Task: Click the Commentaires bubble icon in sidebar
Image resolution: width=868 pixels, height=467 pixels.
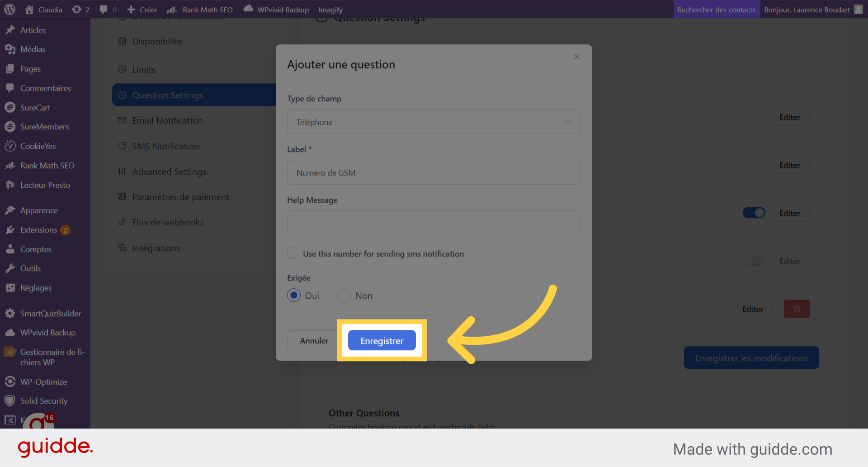Action: (x=10, y=88)
